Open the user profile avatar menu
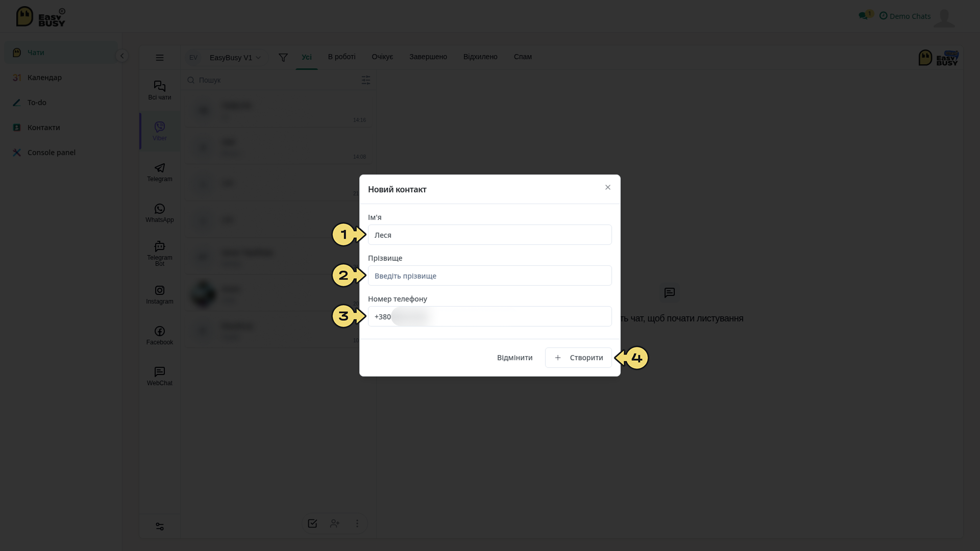Image resolution: width=980 pixels, height=551 pixels. (944, 18)
